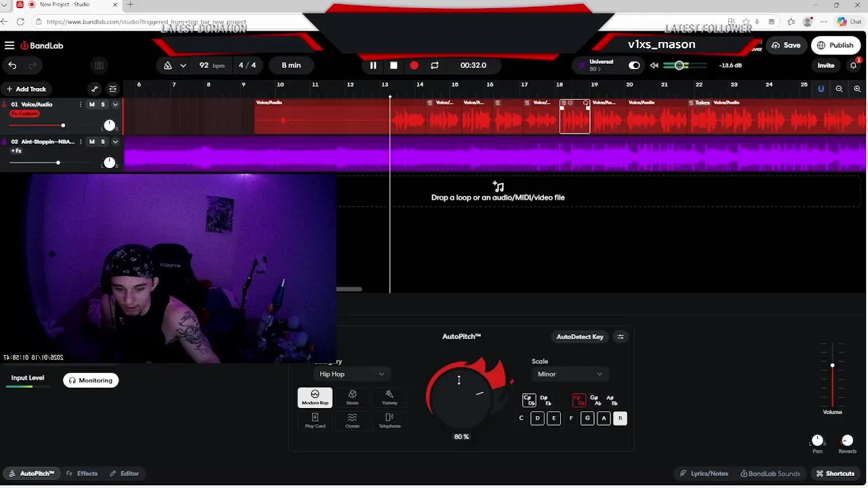The height and width of the screenshot is (488, 868).
Task: Toggle the G note key
Action: (587, 418)
